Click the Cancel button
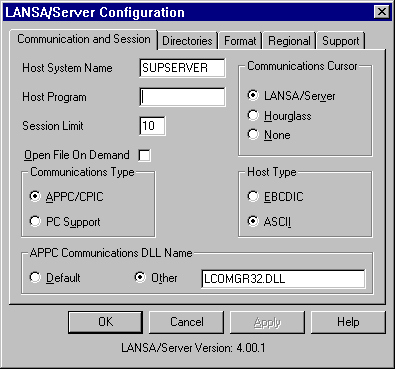395x369 pixels. (x=187, y=322)
